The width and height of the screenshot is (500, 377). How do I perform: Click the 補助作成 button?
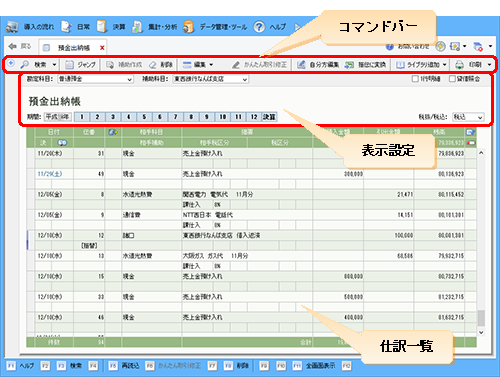[x=124, y=65]
